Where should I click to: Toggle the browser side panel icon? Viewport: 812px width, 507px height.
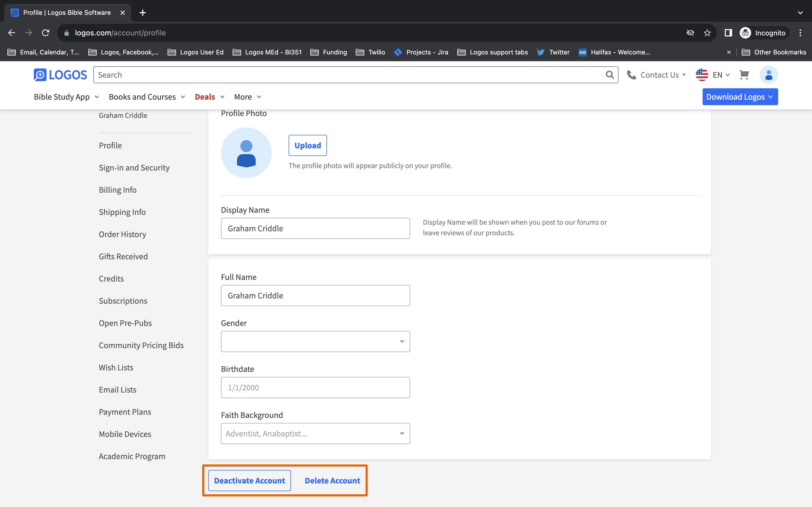pos(728,33)
